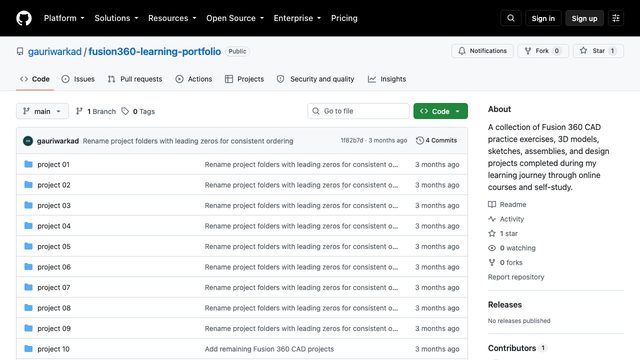The image size is (640, 360).
Task: Expand the Solutions menu
Action: coord(116,18)
